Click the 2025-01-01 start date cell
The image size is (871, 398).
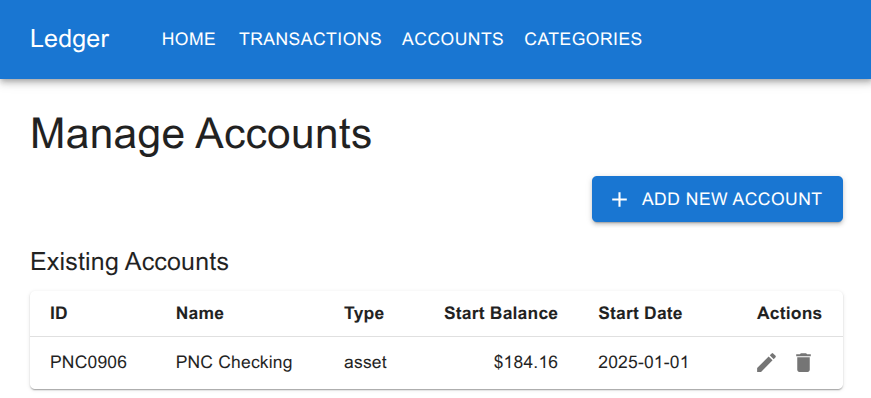pyautogui.click(x=643, y=362)
